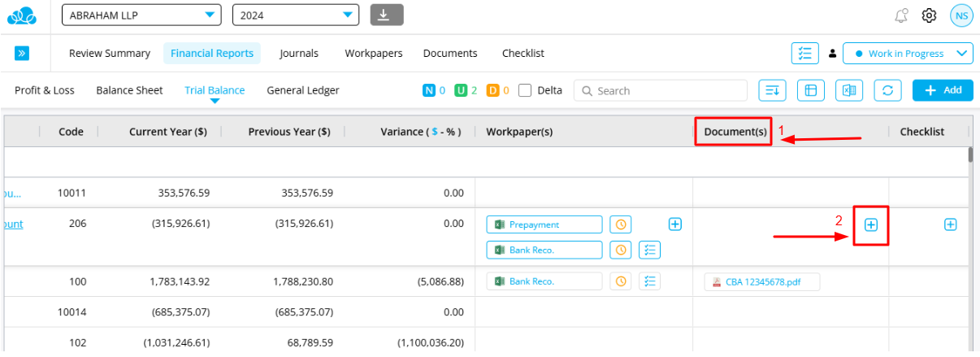Open the ABRAHAM LLP client dropdown

141,15
